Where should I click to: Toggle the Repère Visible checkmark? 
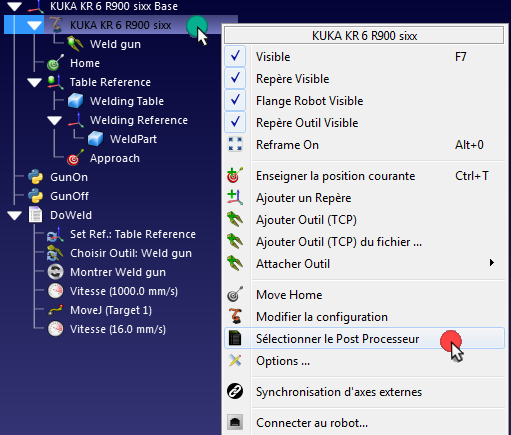[235, 78]
